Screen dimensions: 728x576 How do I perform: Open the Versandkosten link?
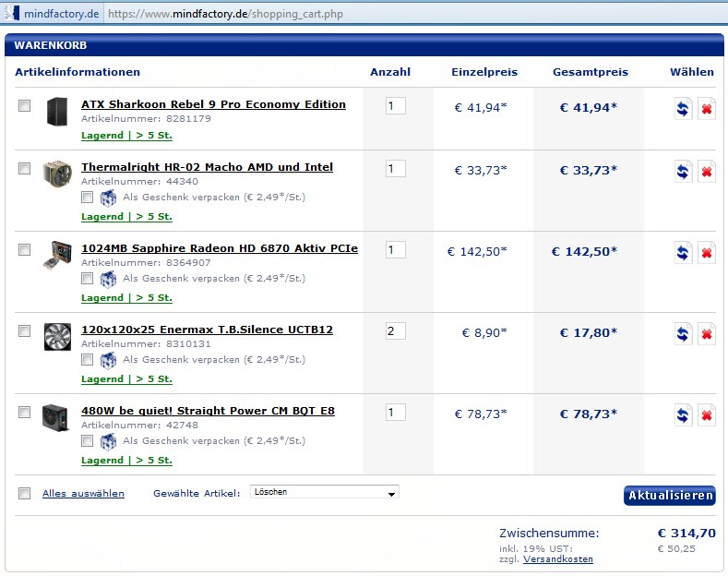coord(558,559)
